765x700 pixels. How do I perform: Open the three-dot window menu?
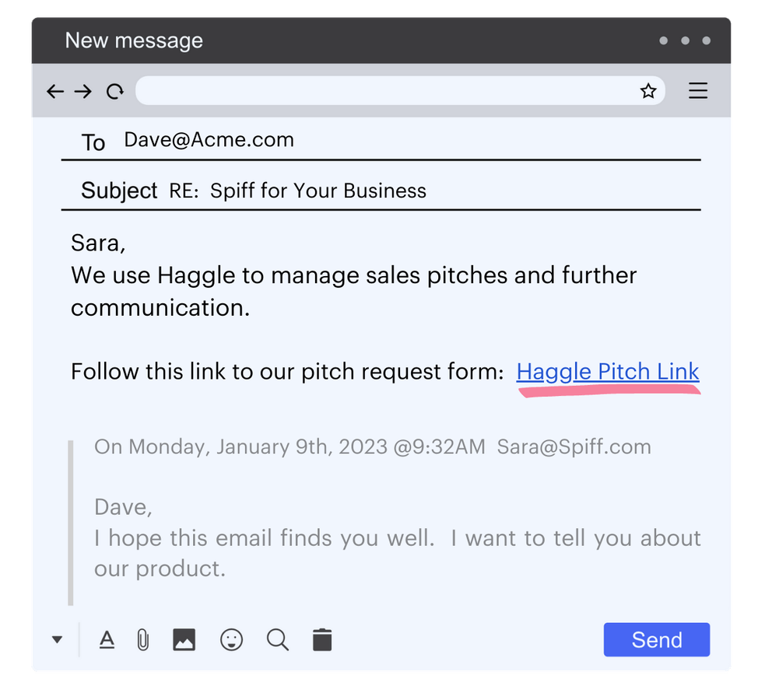[685, 40]
